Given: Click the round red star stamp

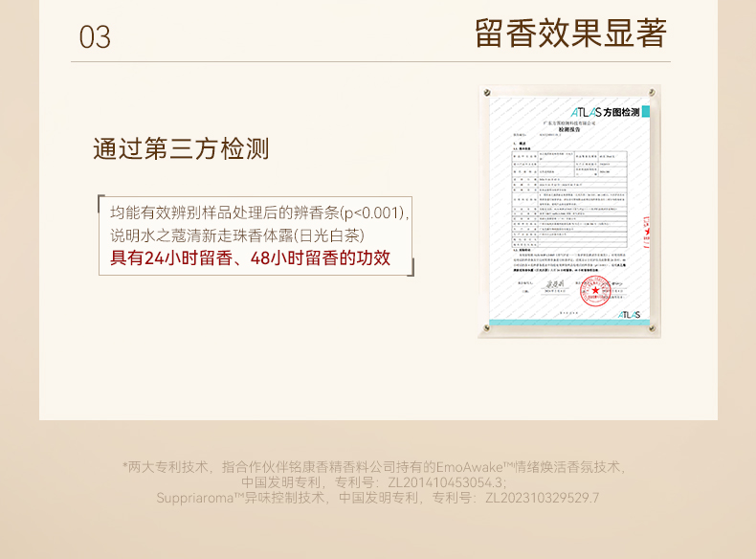Looking at the screenshot, I should [x=595, y=291].
